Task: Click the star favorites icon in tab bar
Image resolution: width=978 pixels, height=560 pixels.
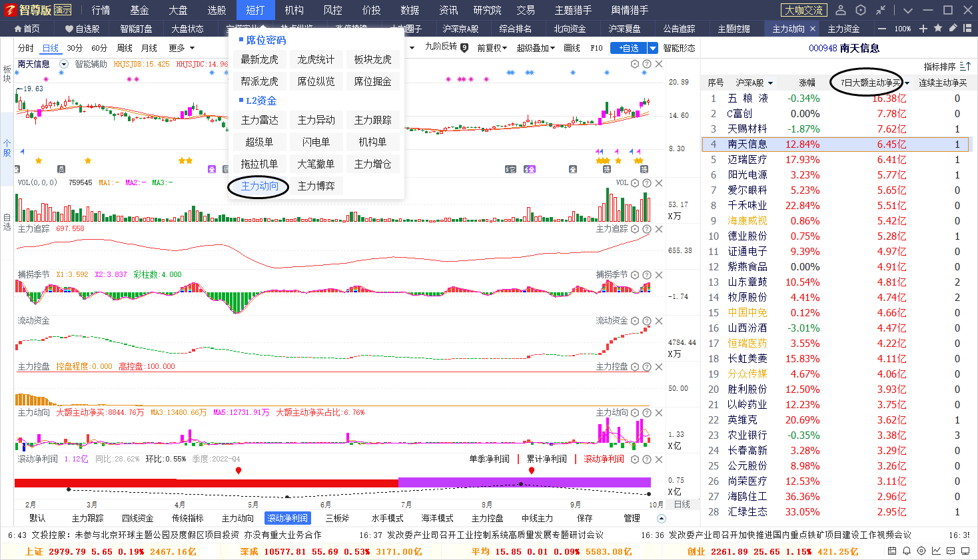Action: click(x=938, y=28)
